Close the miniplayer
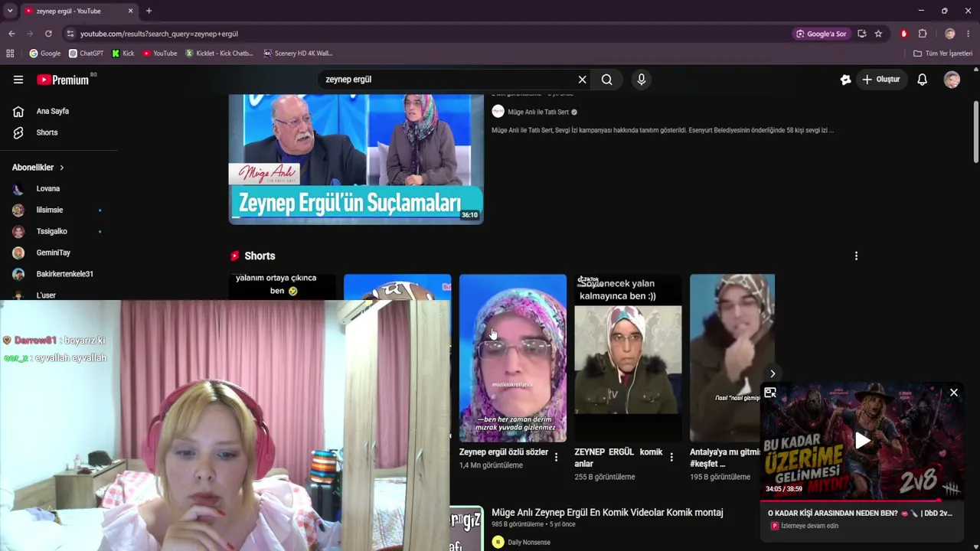This screenshot has height=551, width=980. tap(954, 393)
